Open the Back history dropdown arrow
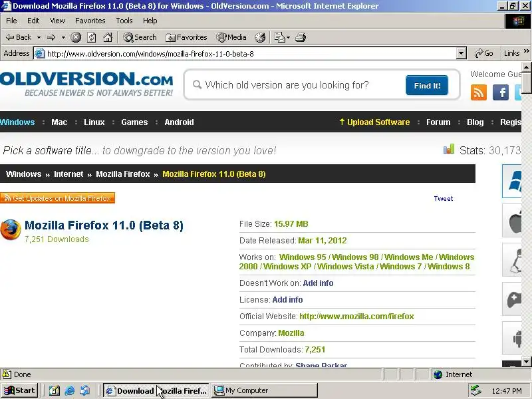The image size is (532, 399). pos(39,37)
